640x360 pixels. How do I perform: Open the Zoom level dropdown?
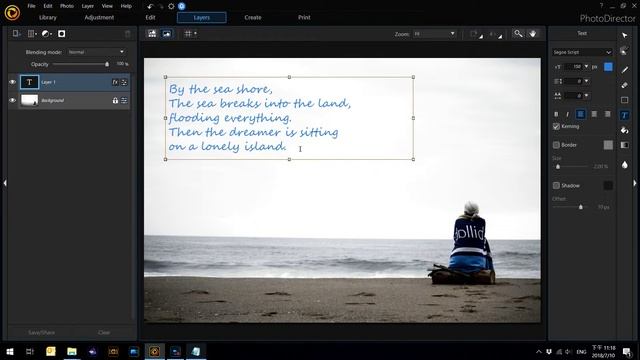434,34
